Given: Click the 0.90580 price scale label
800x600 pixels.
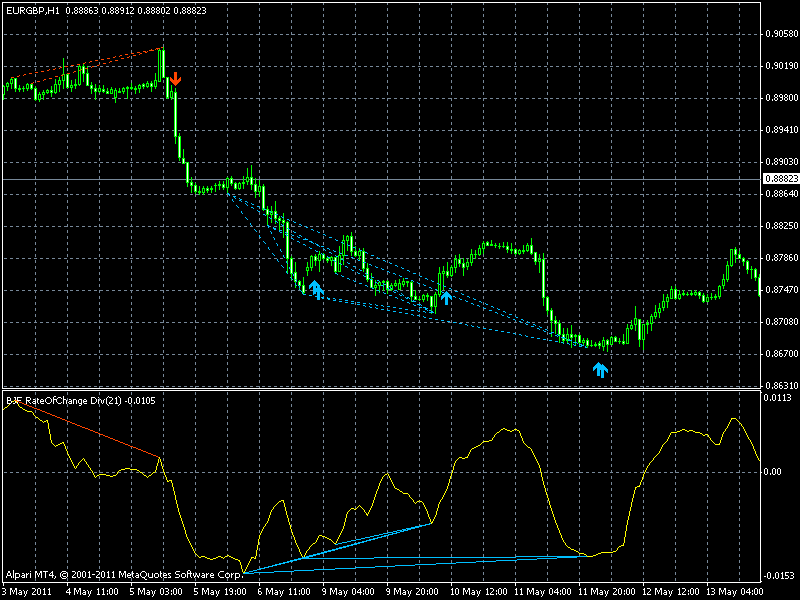Looking at the screenshot, I should 782,34.
